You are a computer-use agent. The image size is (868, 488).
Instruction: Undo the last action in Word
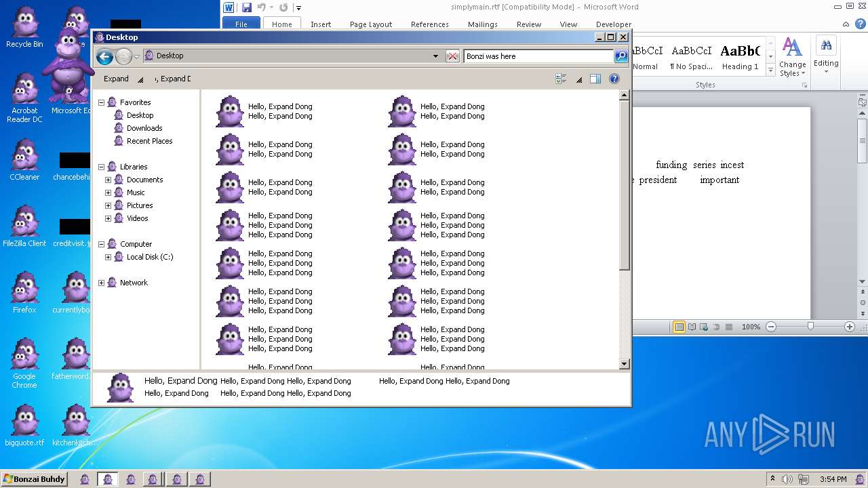point(262,7)
